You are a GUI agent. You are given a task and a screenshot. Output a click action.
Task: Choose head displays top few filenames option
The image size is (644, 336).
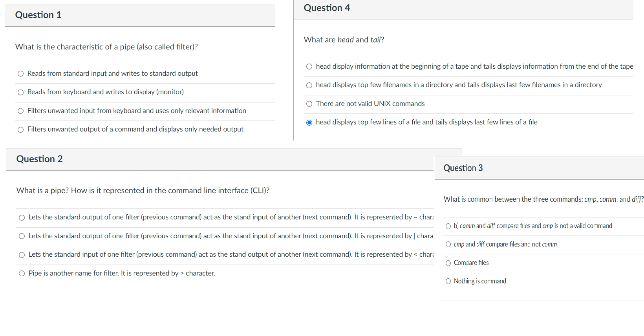coord(309,85)
